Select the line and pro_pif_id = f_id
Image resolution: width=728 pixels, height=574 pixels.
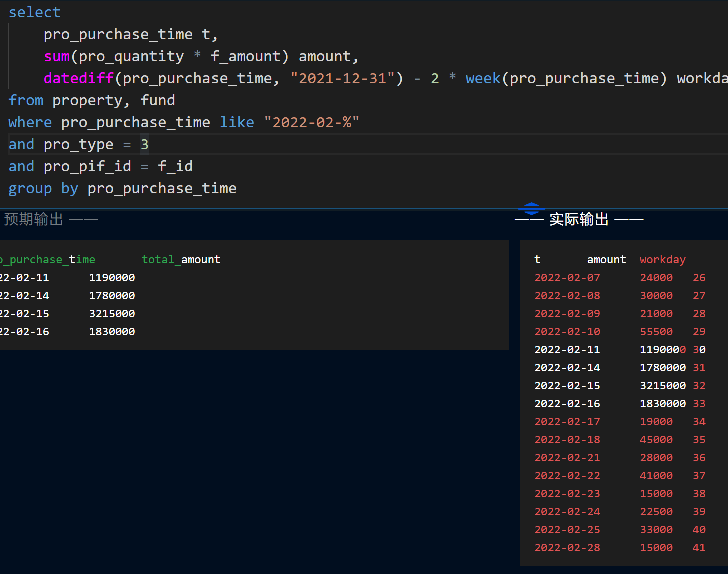pos(100,166)
